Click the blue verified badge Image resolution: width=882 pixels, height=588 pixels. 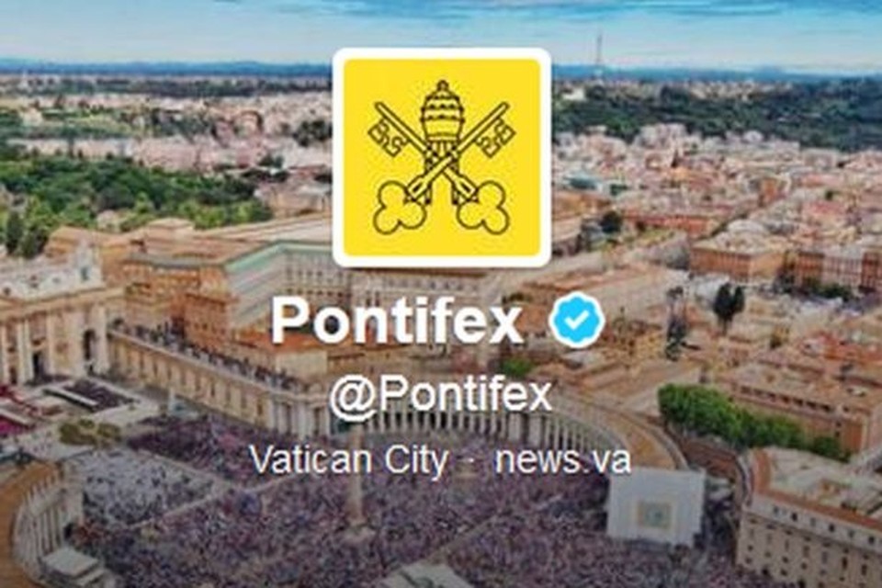pyautogui.click(x=578, y=320)
